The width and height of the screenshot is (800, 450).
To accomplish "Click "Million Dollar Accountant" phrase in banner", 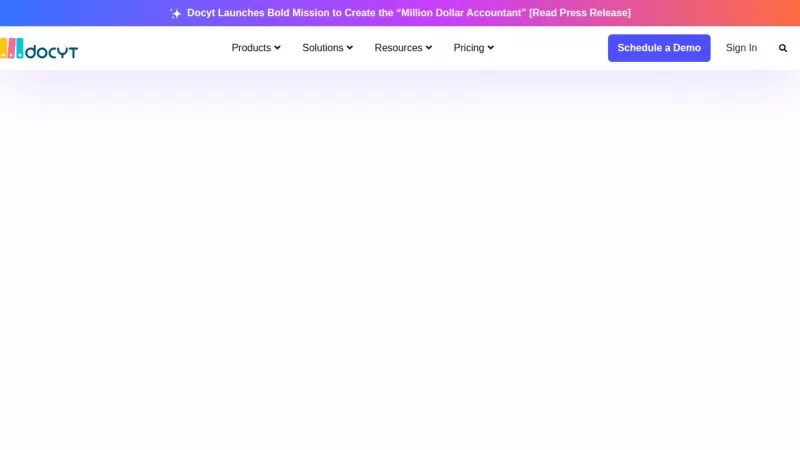I will point(463,13).
